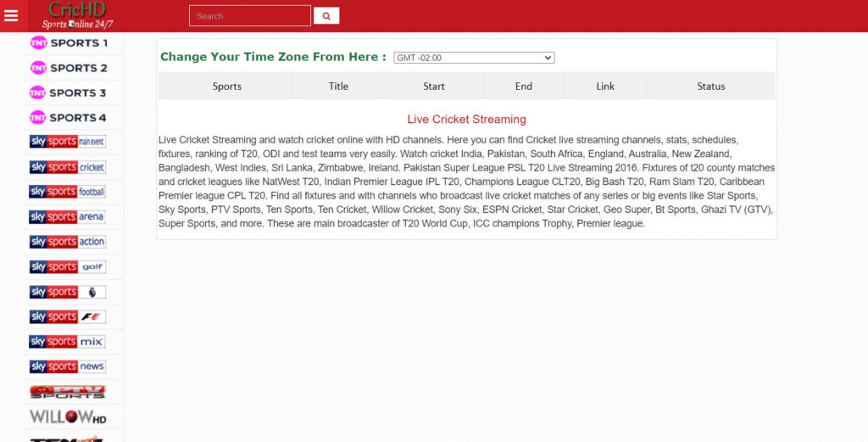Open Sky Sports News channel

coord(68,366)
